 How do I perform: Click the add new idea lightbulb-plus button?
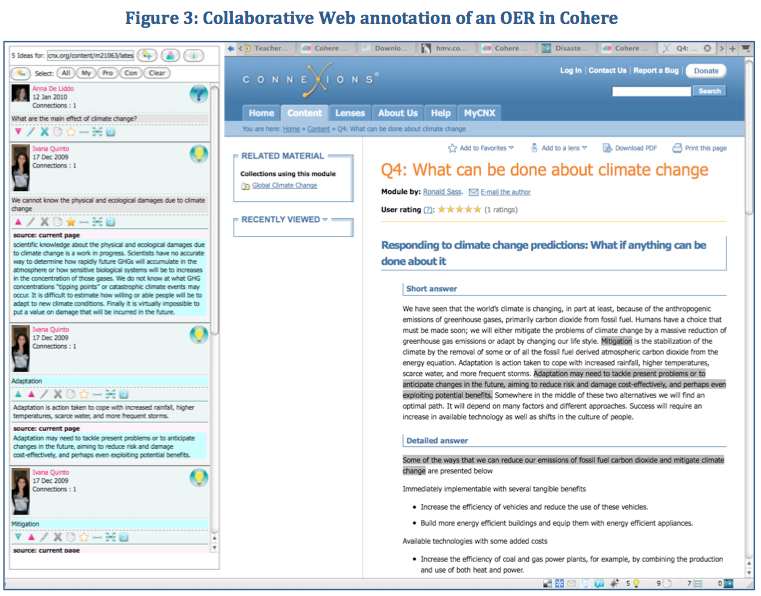pyautogui.click(x=147, y=55)
